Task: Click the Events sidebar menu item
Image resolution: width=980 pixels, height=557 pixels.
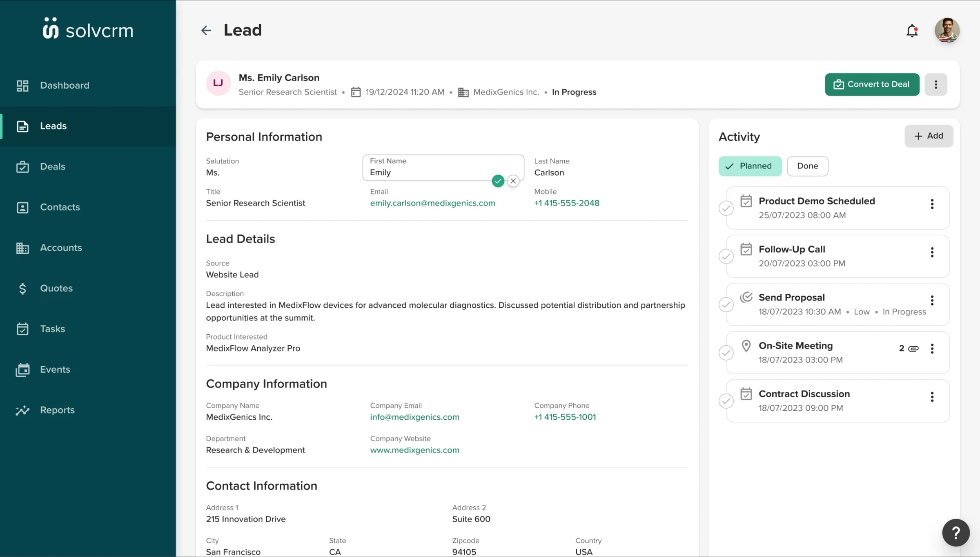Action: 55,369
